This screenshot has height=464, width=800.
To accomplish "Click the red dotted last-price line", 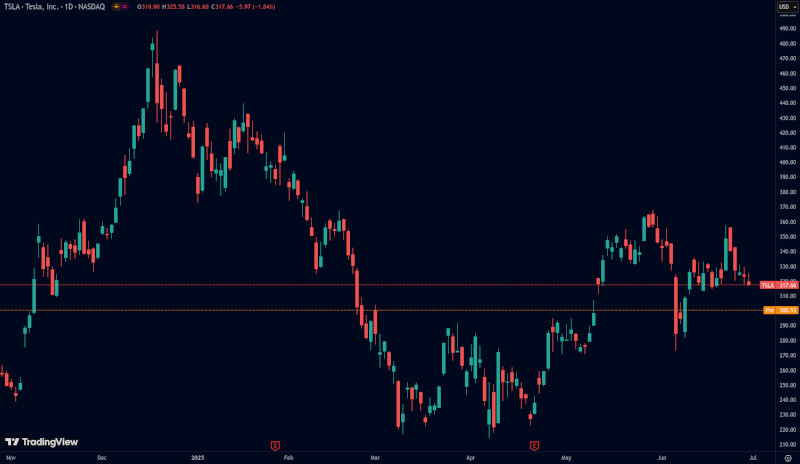I will [x=400, y=285].
